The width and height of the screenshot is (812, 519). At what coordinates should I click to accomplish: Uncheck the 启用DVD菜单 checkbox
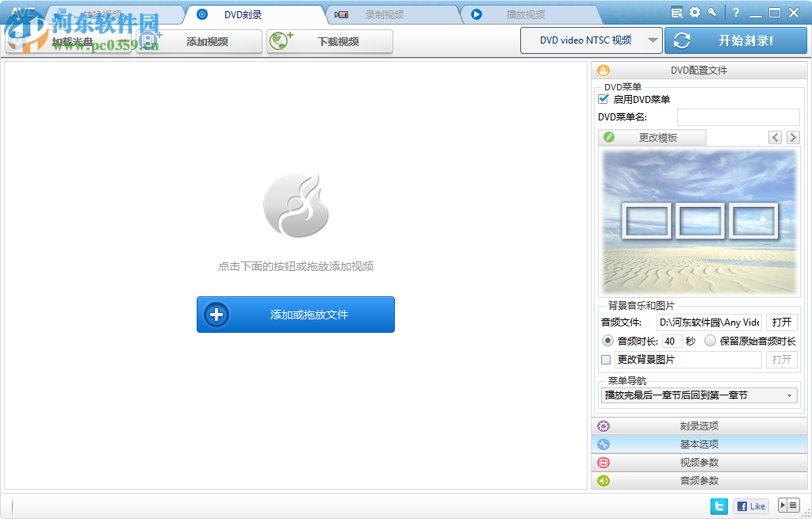tap(603, 99)
